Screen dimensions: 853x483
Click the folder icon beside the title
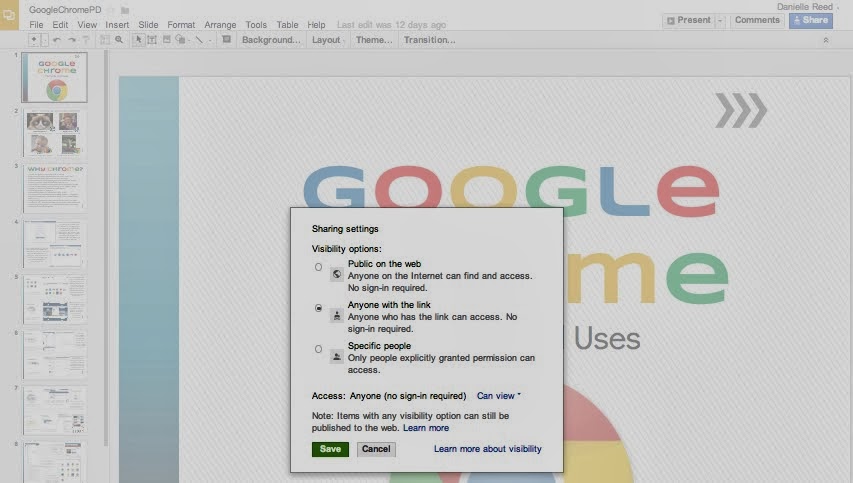click(125, 10)
